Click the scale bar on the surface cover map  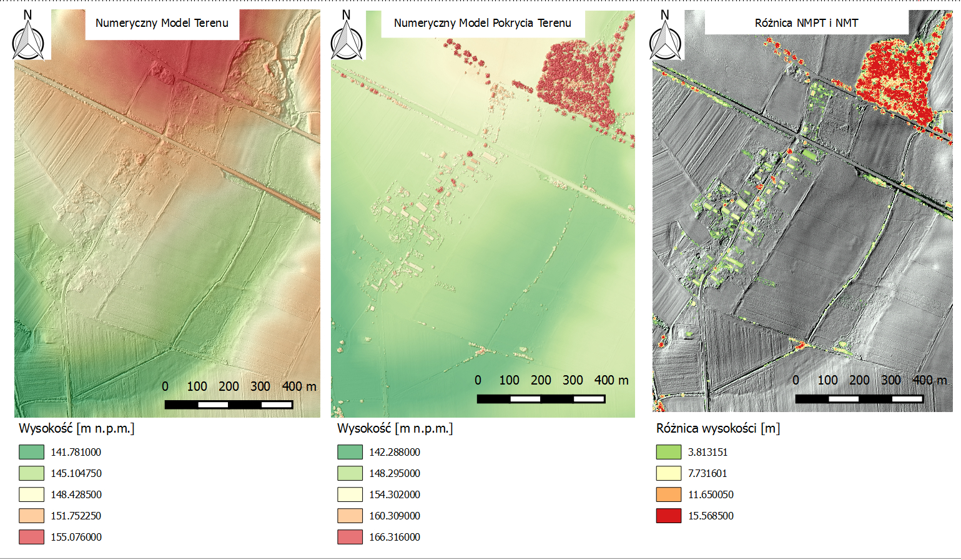pos(541,398)
